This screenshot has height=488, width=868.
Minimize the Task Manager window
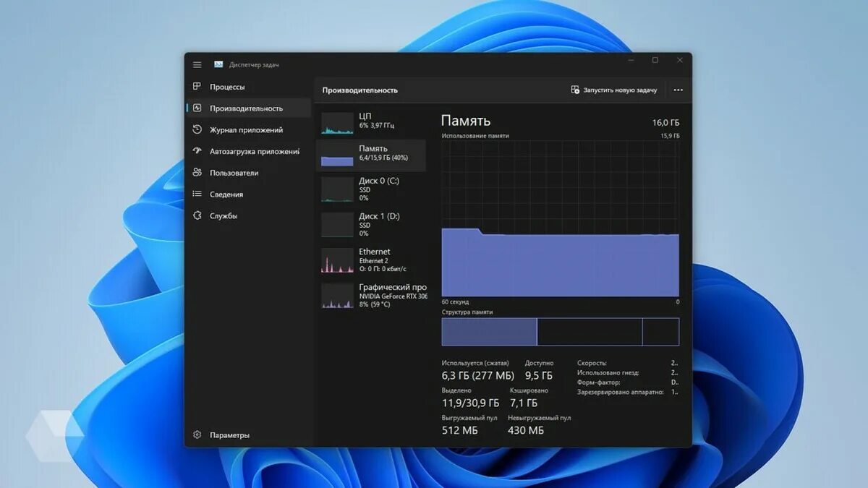pyautogui.click(x=629, y=61)
